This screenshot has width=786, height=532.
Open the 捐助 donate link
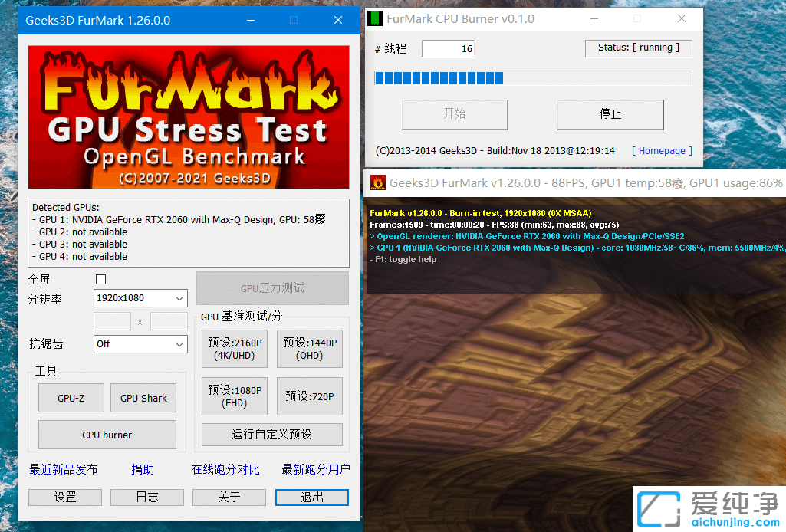(143, 469)
